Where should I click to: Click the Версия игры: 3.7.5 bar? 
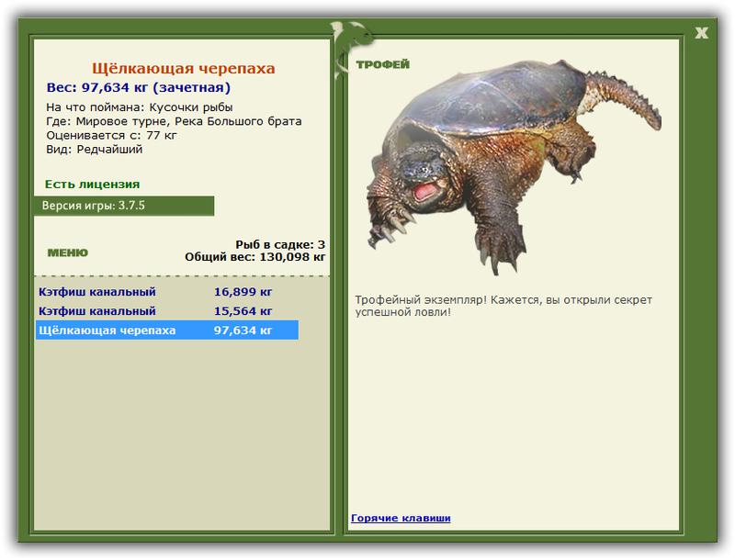click(x=124, y=206)
